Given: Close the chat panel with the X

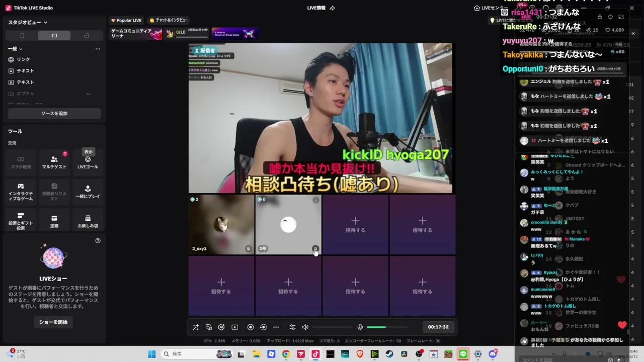Looking at the screenshot, I should [x=633, y=34].
